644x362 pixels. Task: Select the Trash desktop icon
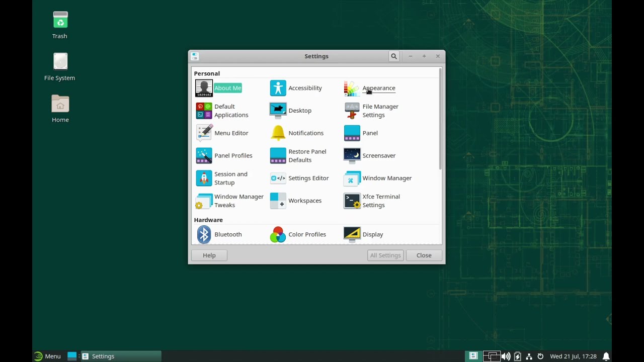click(x=60, y=25)
